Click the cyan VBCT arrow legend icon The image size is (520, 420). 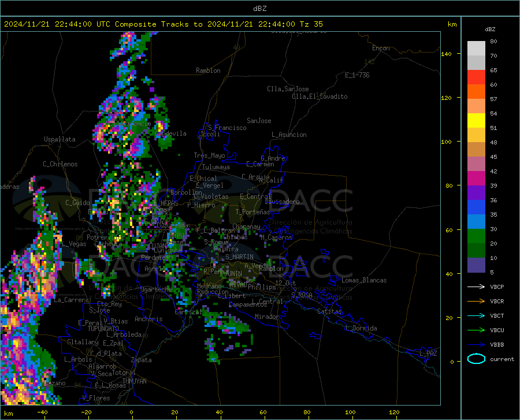coord(476,315)
